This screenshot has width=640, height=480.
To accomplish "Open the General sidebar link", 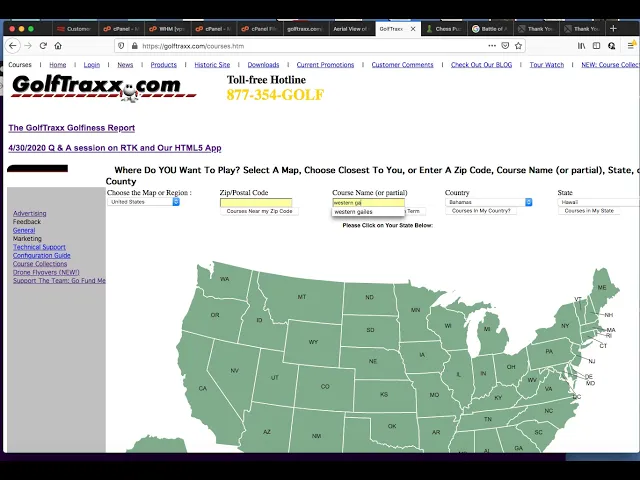I will (24, 230).
